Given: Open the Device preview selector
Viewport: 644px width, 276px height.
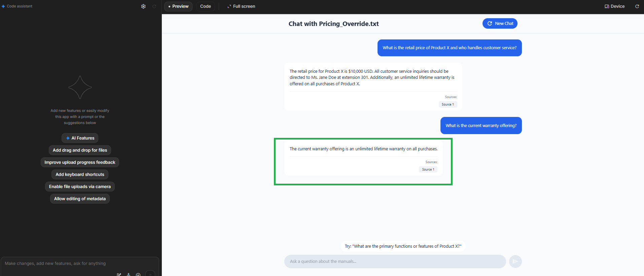Looking at the screenshot, I should [614, 6].
